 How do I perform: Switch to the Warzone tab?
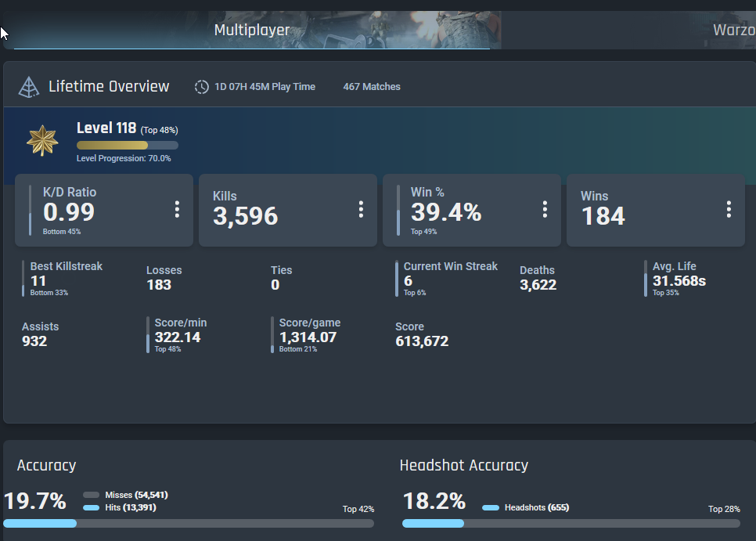[733, 30]
